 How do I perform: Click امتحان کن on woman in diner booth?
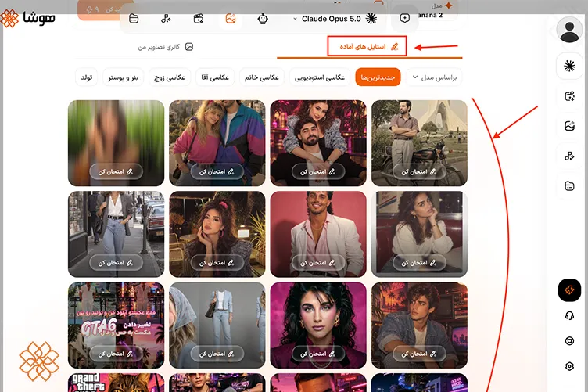(419, 263)
